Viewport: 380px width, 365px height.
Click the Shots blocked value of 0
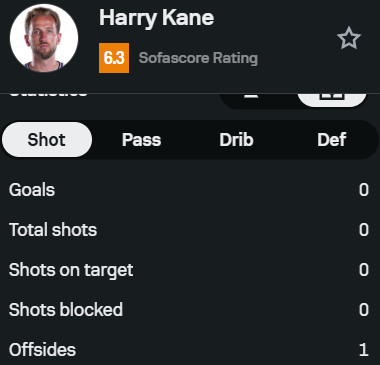364,310
